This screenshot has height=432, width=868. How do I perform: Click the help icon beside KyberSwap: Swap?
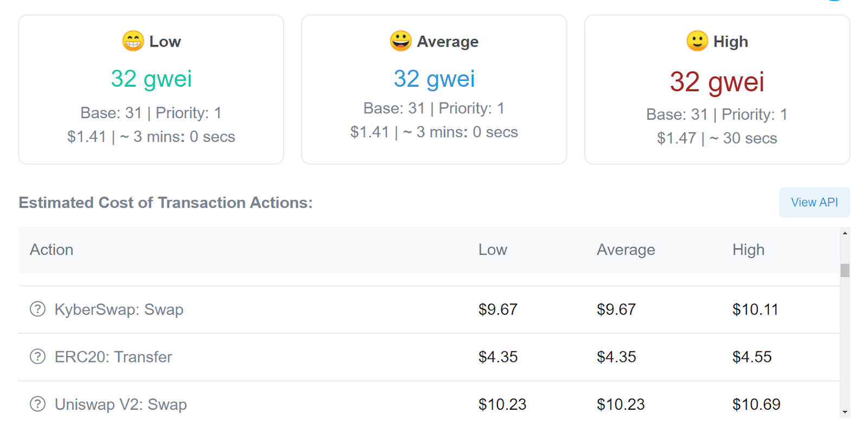[37, 310]
